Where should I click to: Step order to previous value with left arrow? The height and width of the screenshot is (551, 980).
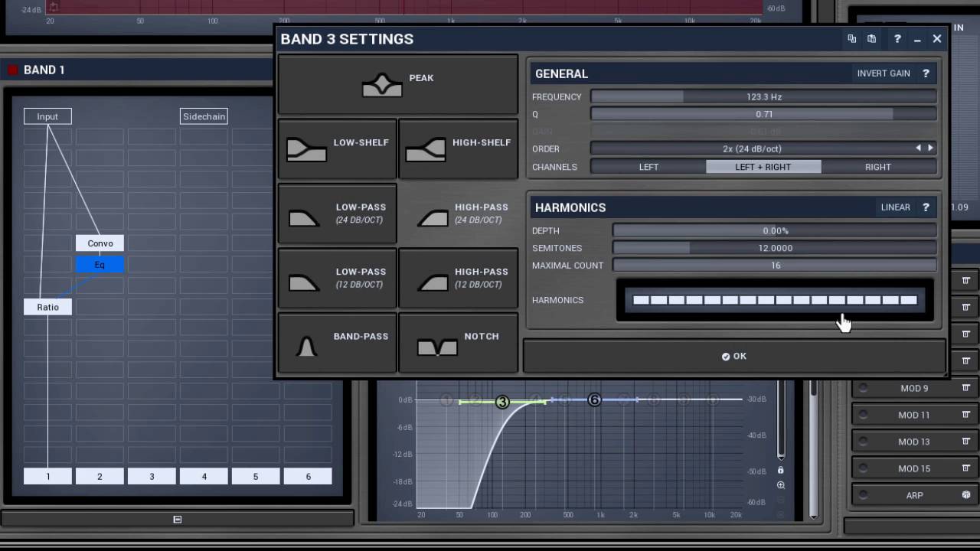(x=919, y=148)
